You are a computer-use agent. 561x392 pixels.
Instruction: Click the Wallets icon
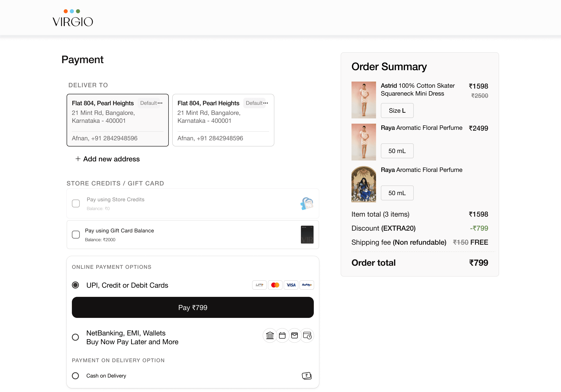pos(295,335)
